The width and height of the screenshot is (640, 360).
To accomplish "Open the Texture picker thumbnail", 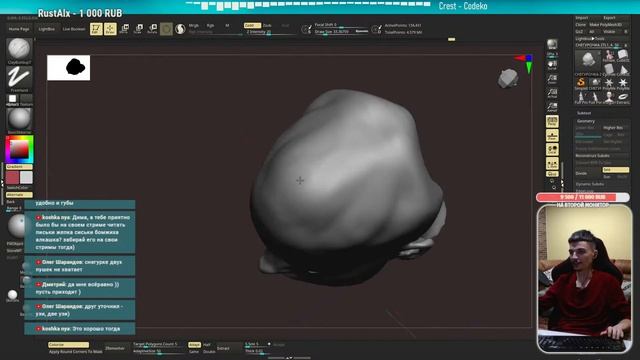I will [x=26, y=99].
